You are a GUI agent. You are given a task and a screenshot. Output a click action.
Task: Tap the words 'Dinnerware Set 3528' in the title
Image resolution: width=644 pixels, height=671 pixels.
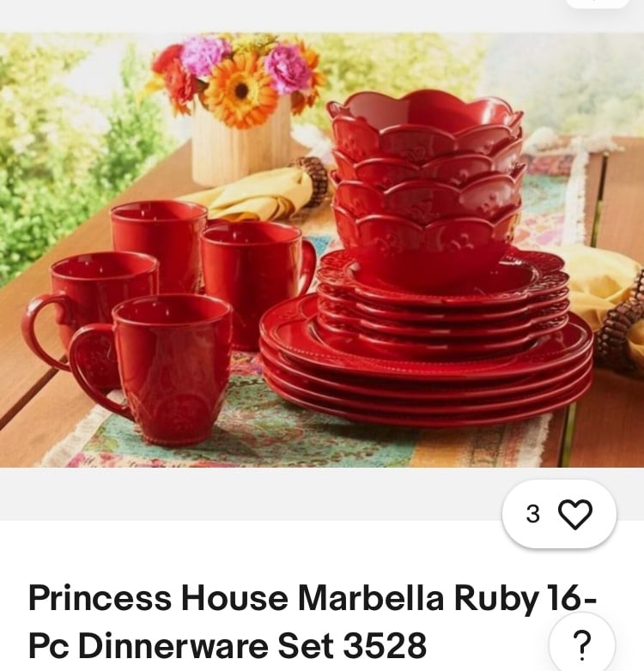(x=252, y=645)
